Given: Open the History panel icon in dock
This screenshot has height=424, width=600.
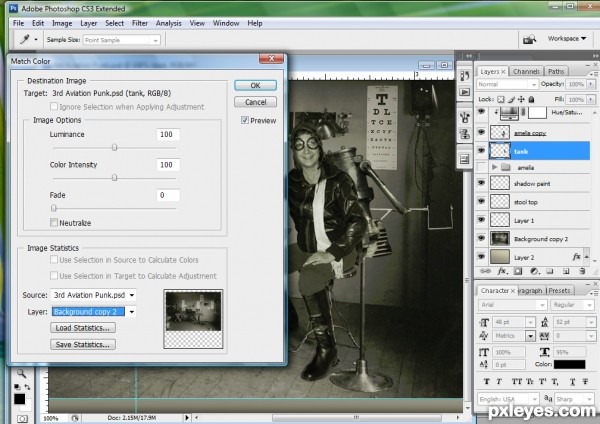Looking at the screenshot, I should (x=465, y=76).
